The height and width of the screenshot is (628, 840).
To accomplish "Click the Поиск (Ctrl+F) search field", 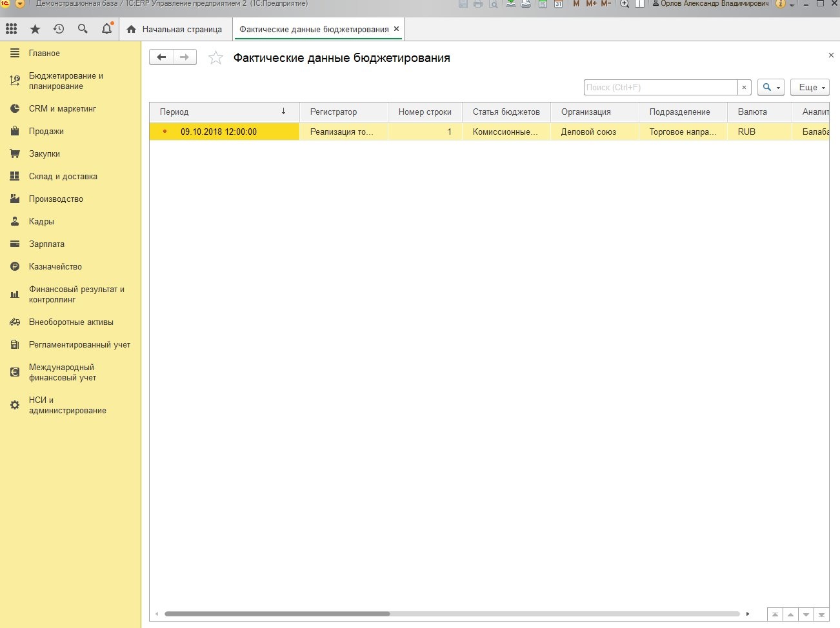I will (x=661, y=87).
